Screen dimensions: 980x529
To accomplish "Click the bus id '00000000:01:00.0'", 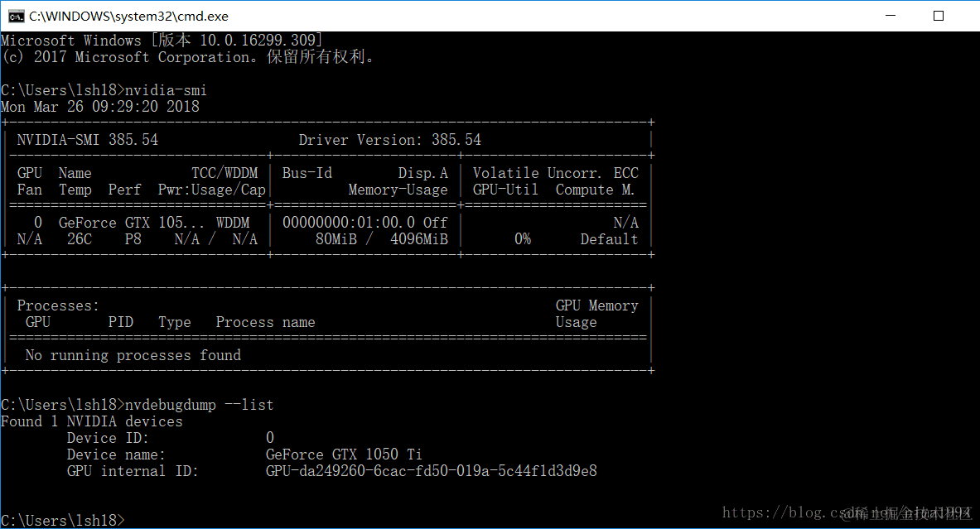I will click(349, 223).
